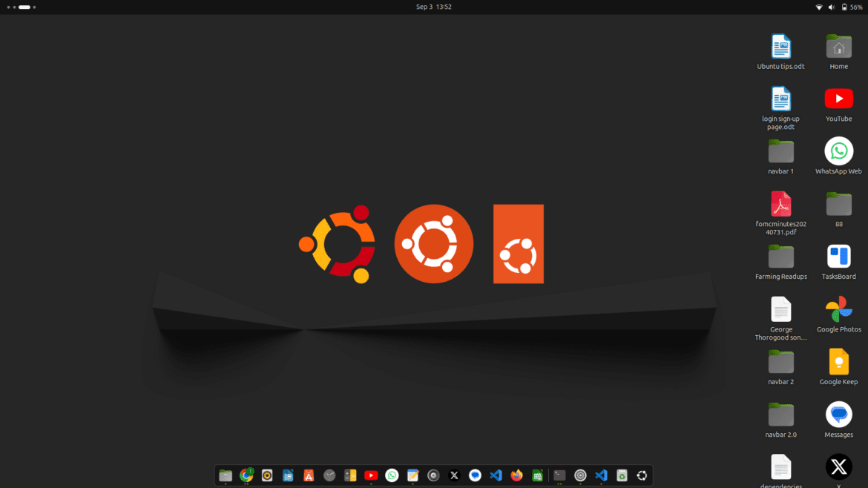Click the Sep 3 13:52 clock
Screen dimensions: 868x488
point(434,7)
